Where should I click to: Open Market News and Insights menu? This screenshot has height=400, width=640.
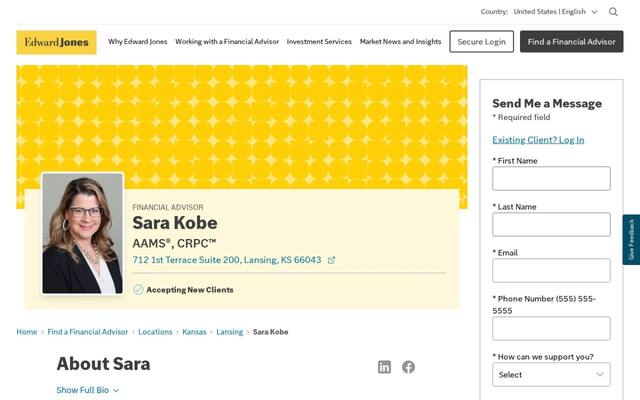(x=400, y=42)
